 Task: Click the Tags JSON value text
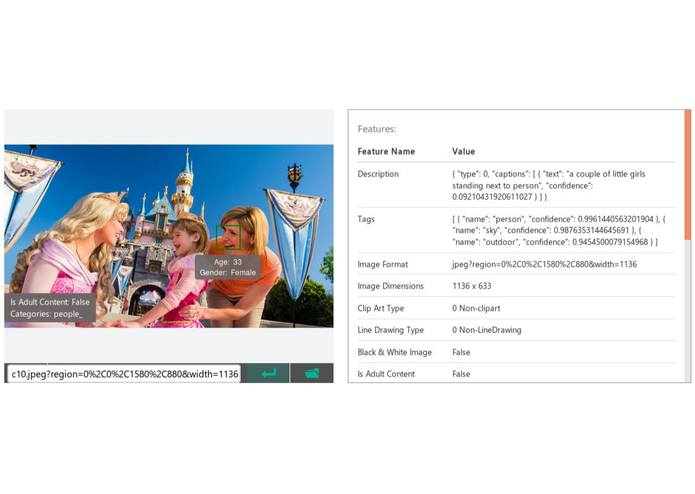(x=559, y=230)
